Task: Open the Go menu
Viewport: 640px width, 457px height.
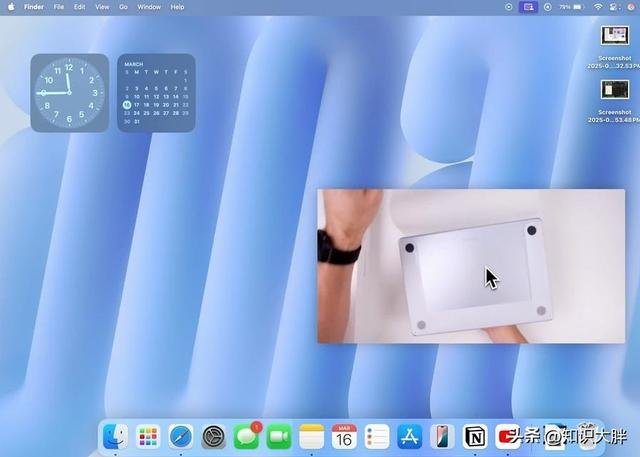Action: click(123, 6)
